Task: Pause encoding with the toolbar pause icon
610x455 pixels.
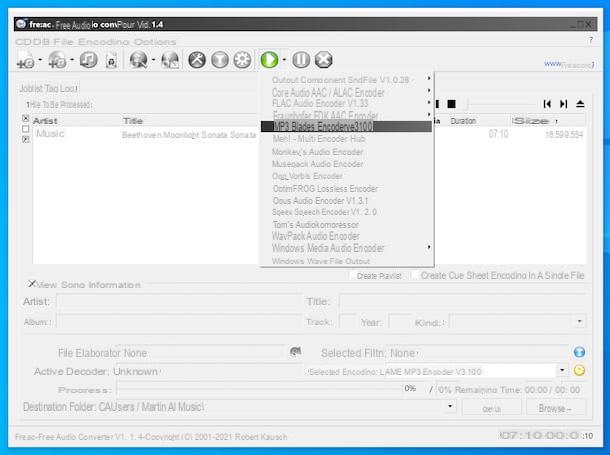Action: (x=301, y=60)
